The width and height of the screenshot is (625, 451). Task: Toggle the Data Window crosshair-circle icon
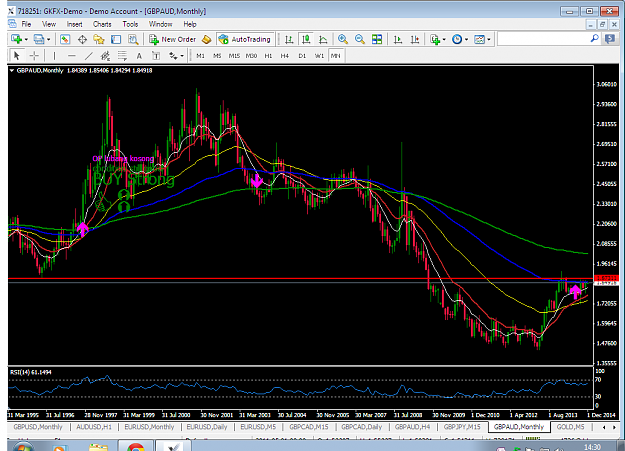tap(82, 39)
